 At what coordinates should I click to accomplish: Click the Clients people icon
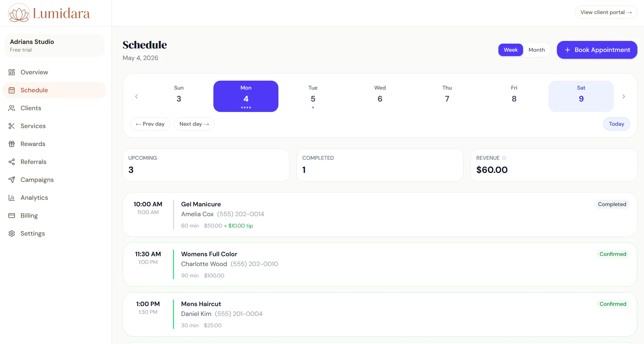pos(12,108)
